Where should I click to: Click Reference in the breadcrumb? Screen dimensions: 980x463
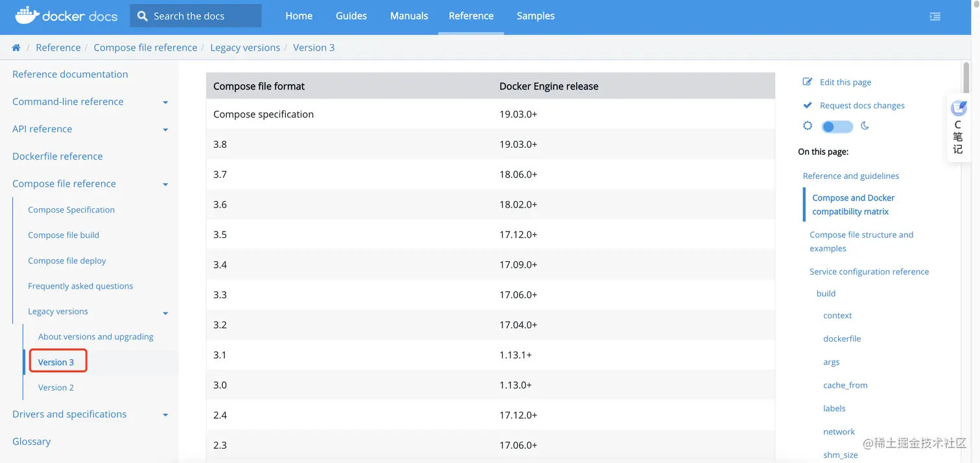(58, 47)
